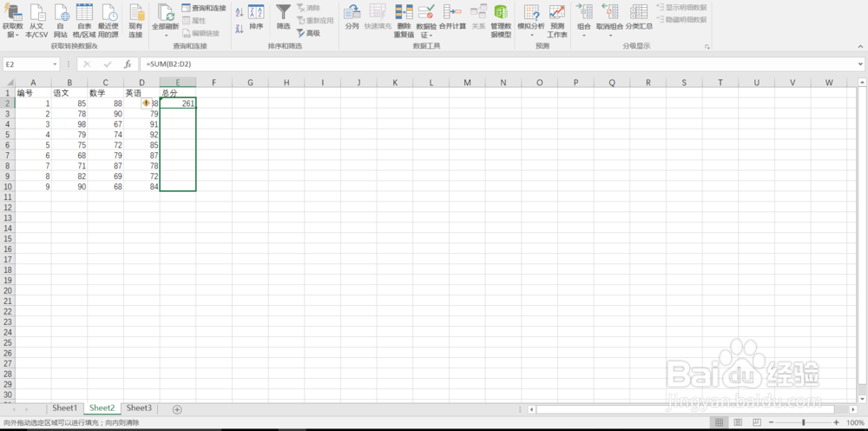Select the whole sheet via corner button

pyautogui.click(x=8, y=83)
